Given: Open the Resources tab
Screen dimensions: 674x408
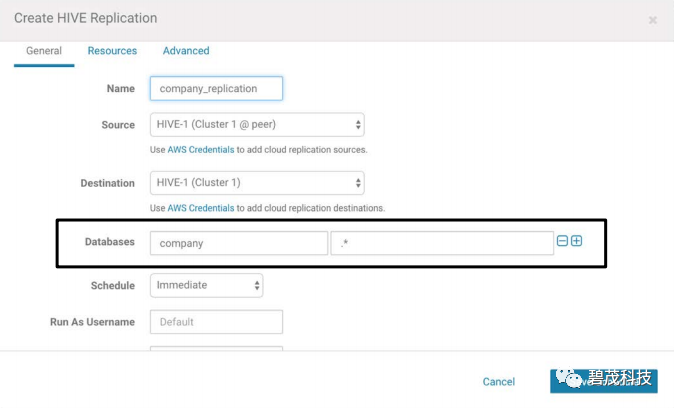Looking at the screenshot, I should (112, 51).
